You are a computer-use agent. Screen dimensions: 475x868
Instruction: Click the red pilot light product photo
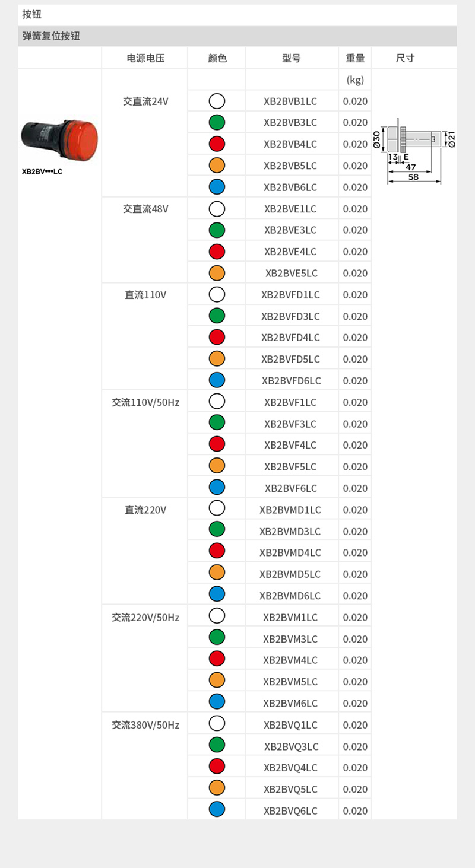(60, 141)
